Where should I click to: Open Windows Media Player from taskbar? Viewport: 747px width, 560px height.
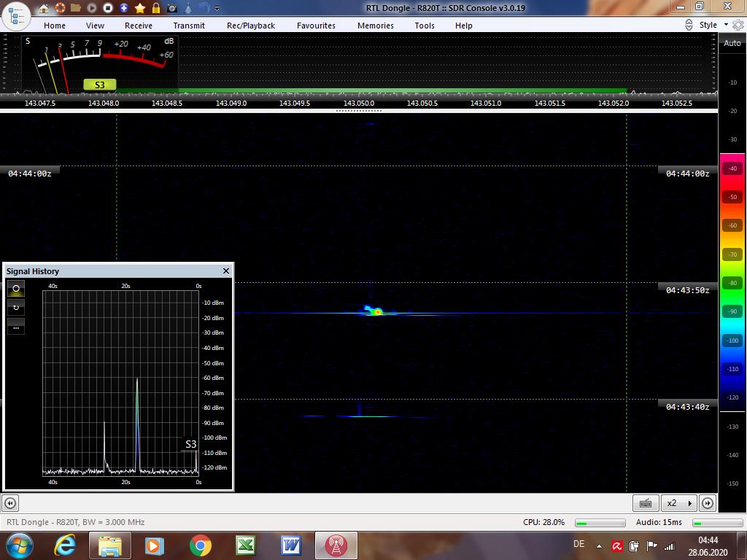click(155, 545)
